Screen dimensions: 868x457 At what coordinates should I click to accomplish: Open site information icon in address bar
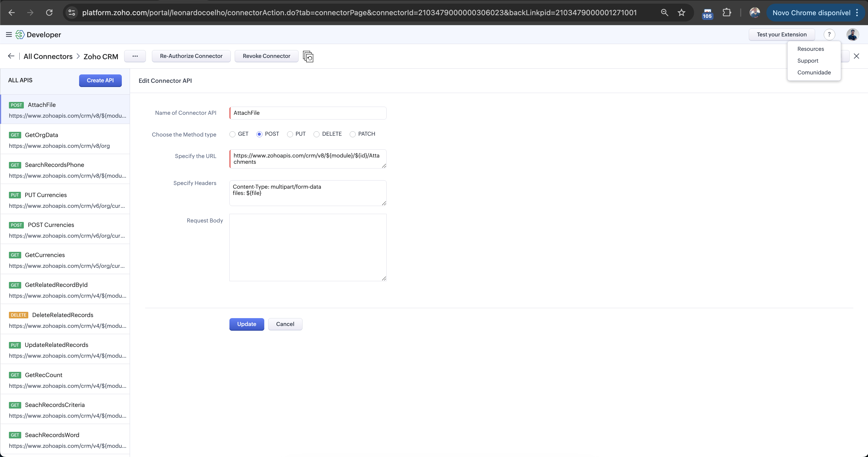pos(72,13)
